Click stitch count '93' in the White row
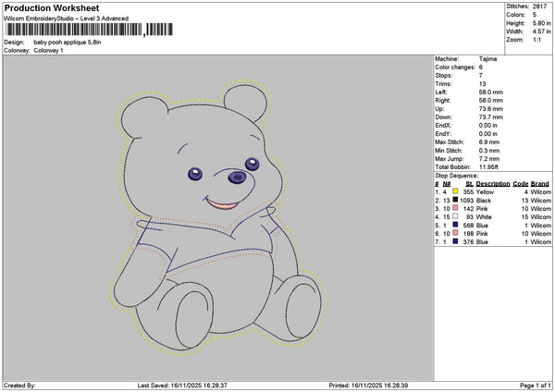The height and width of the screenshot is (392, 555). click(470, 217)
